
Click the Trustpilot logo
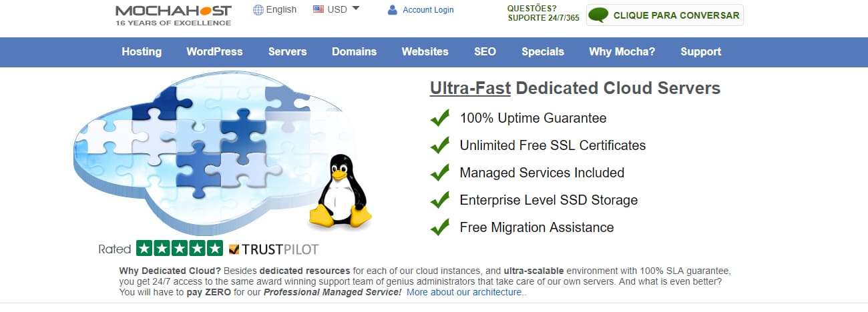pyautogui.click(x=274, y=249)
